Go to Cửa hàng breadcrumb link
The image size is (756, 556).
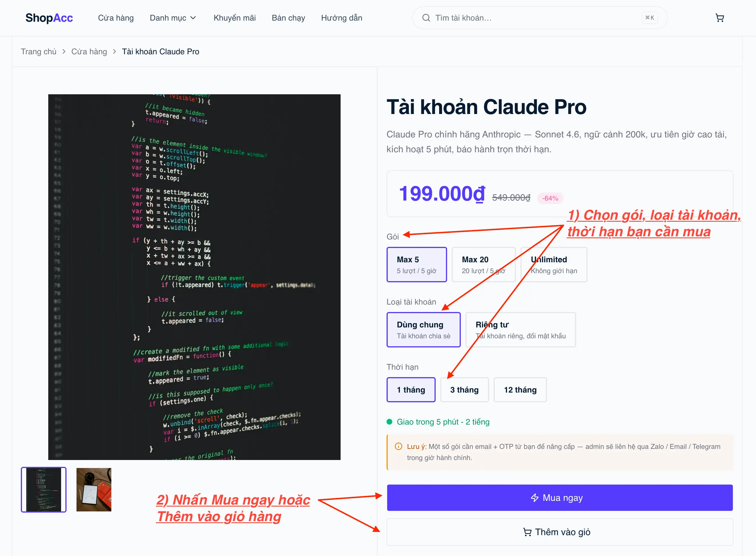click(89, 51)
